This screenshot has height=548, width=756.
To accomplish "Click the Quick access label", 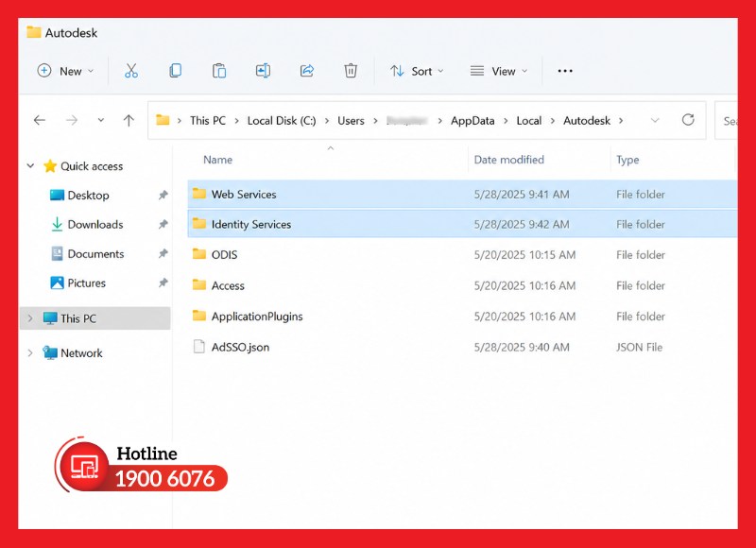I will [x=92, y=166].
